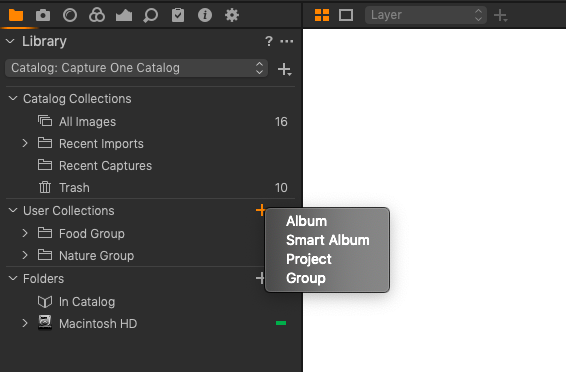This screenshot has width=566, height=372.
Task: Select the Trash collection label
Action: pyautogui.click(x=74, y=188)
